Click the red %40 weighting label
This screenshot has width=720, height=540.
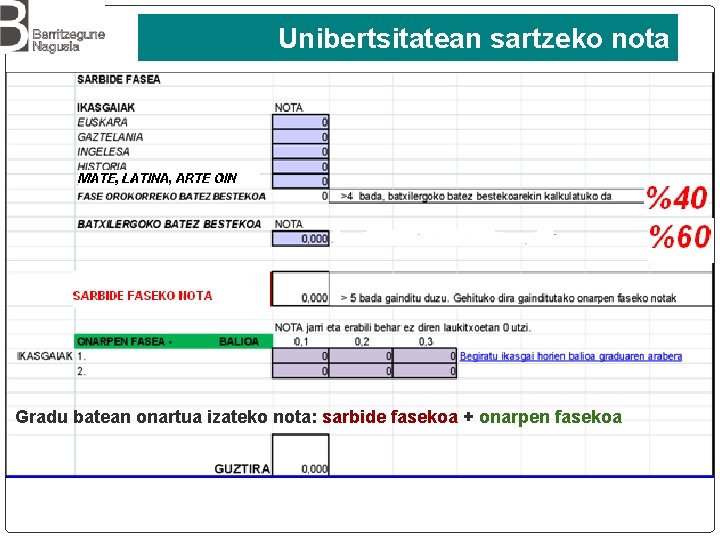click(676, 198)
